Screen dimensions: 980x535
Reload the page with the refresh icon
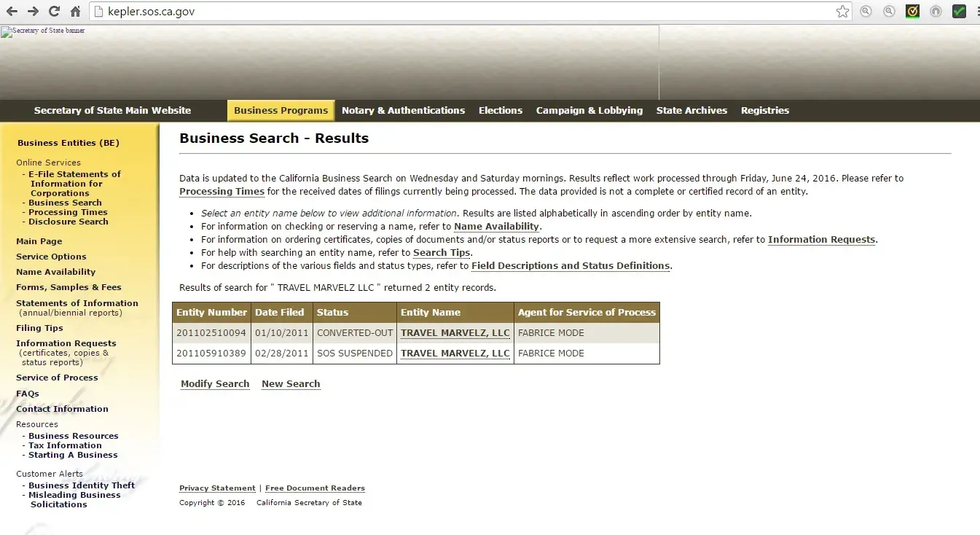54,12
